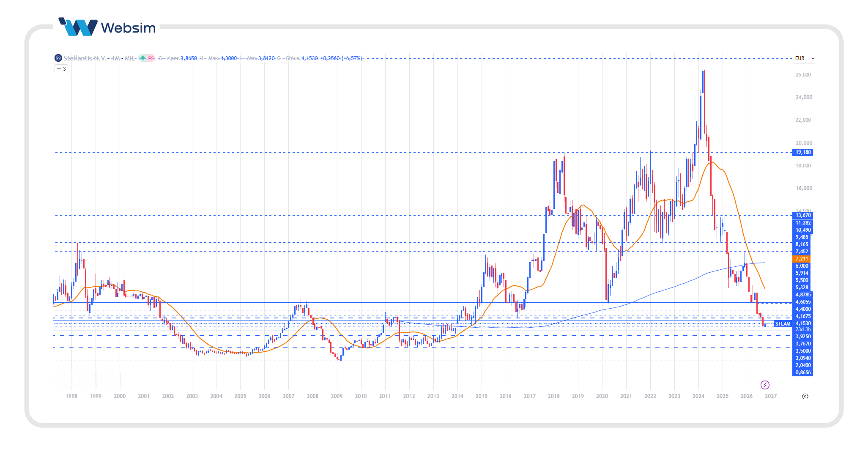Click the 2024 label on time axis
This screenshot has height=452, width=868.
pos(698,396)
